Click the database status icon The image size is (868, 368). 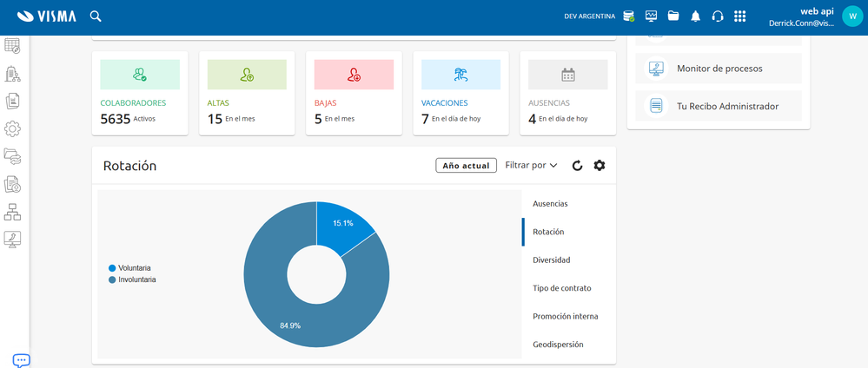628,16
